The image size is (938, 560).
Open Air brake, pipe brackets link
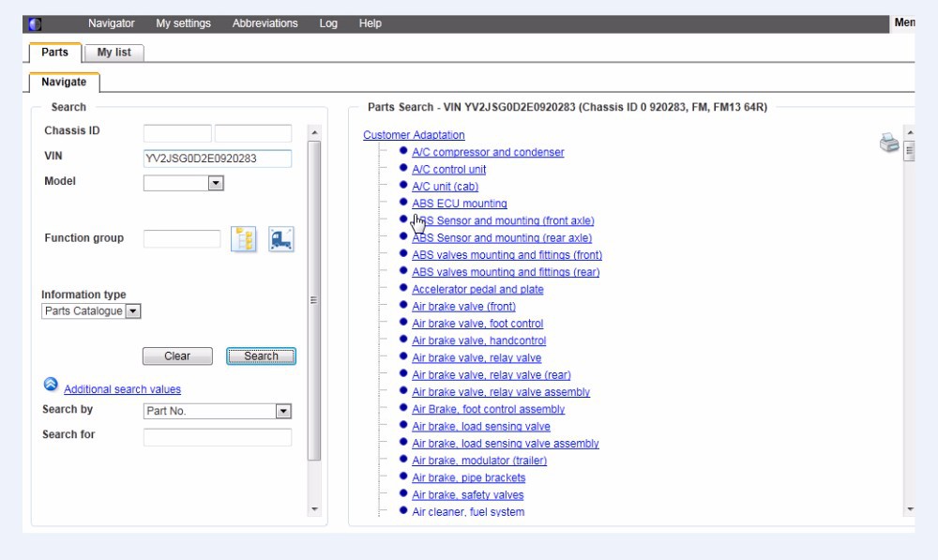468,478
